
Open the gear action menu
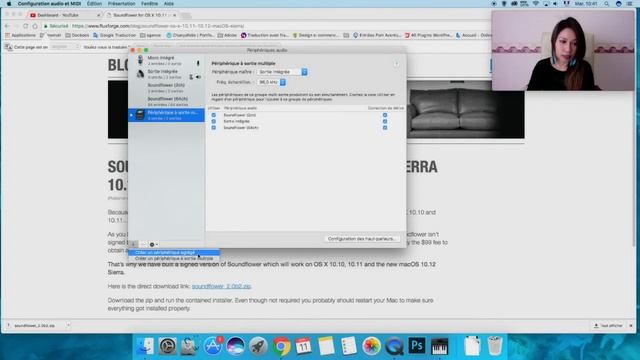click(153, 244)
